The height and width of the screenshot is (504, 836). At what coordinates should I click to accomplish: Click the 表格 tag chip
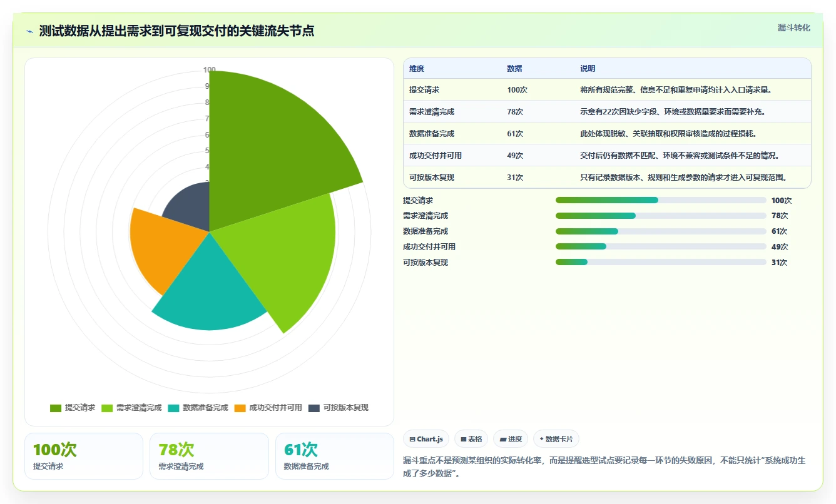click(x=471, y=439)
